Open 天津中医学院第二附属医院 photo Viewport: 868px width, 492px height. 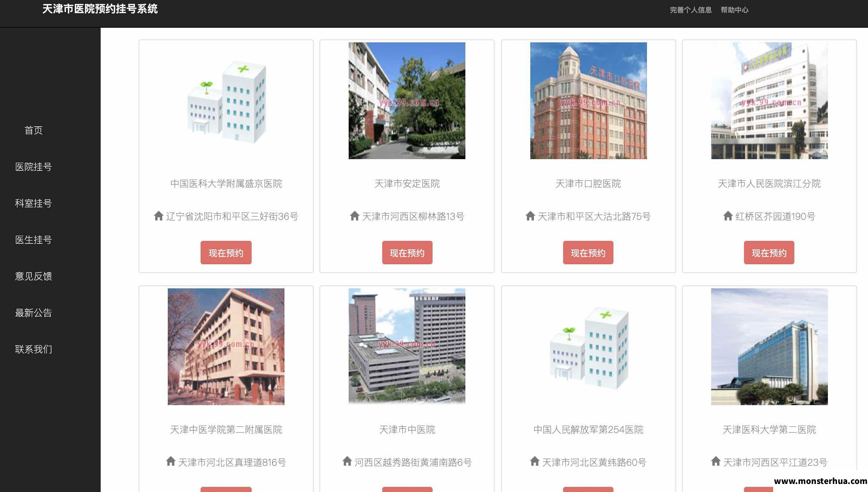point(226,347)
